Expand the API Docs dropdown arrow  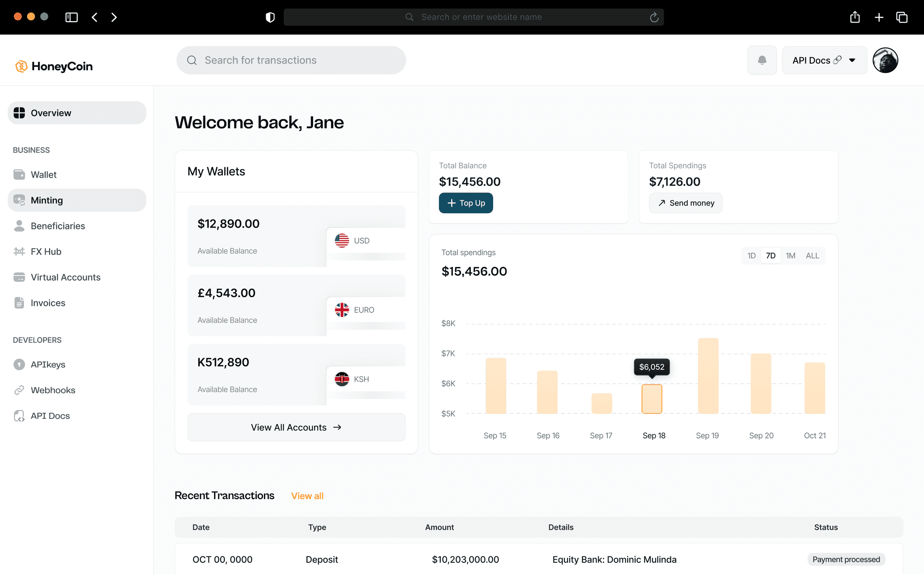coord(852,60)
